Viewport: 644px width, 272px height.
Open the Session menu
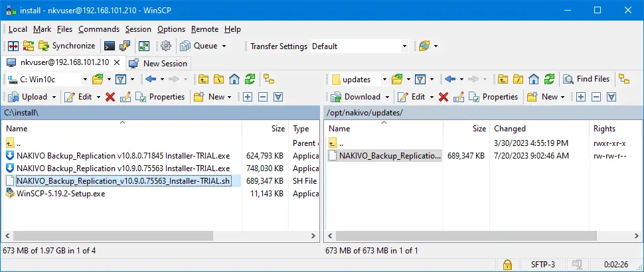138,29
